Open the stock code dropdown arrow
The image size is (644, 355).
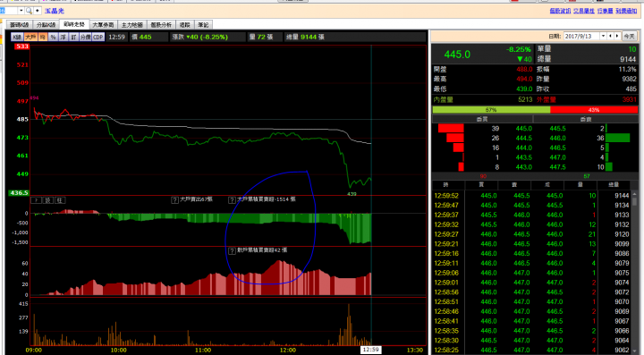21,11
